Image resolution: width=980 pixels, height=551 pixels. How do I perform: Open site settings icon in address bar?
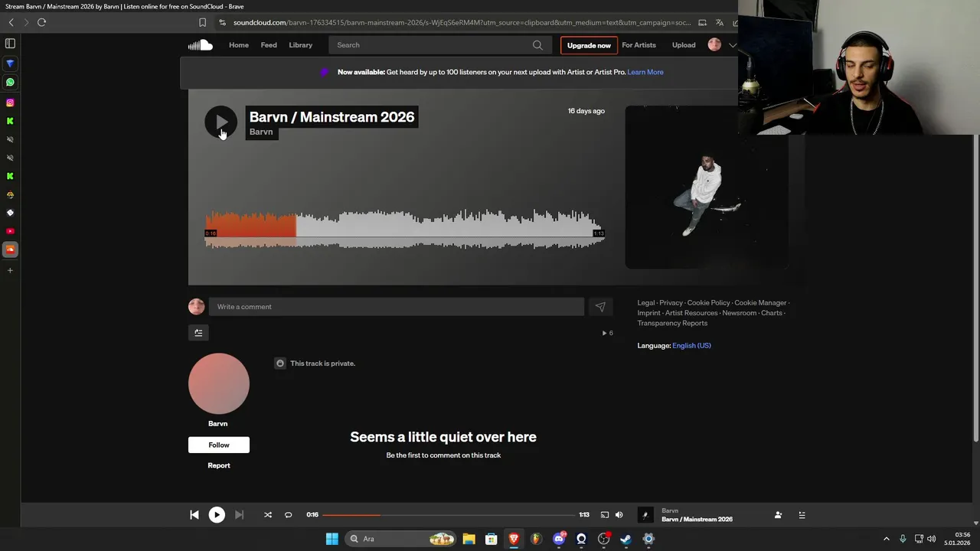[222, 22]
